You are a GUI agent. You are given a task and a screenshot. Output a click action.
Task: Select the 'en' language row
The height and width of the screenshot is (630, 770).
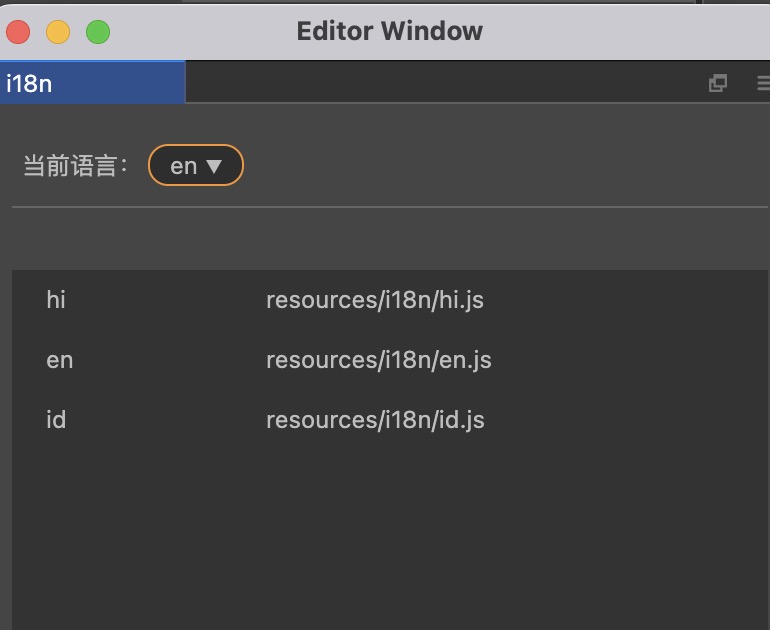click(x=59, y=359)
